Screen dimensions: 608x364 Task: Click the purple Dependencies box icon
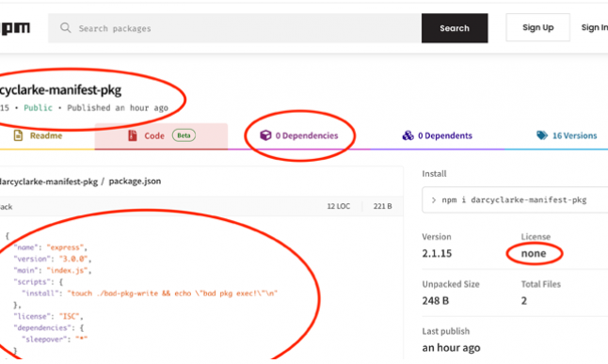(265, 135)
